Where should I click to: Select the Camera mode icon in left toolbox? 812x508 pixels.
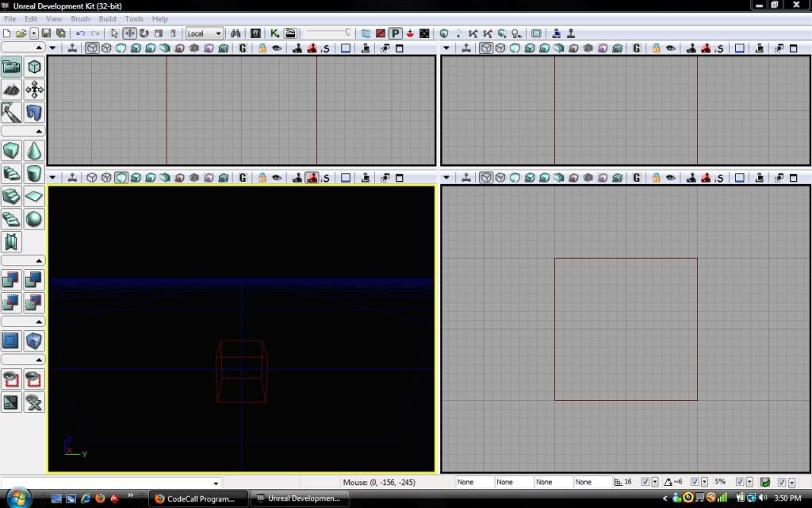tap(11, 67)
